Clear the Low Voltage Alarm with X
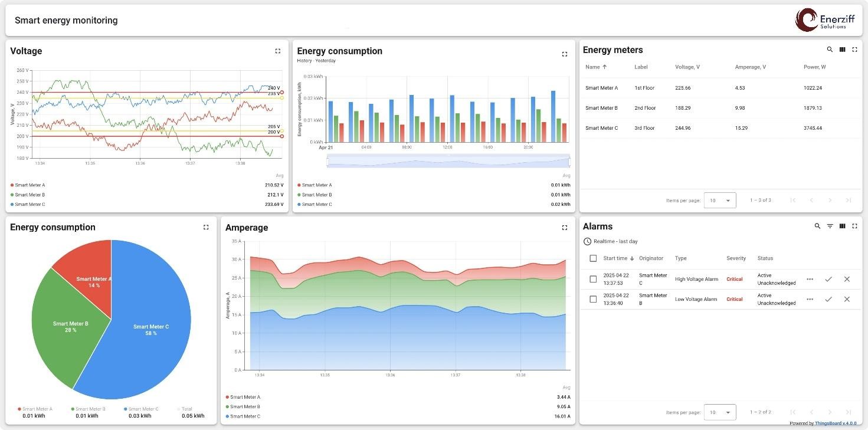Image resolution: width=868 pixels, height=430 pixels. (847, 300)
